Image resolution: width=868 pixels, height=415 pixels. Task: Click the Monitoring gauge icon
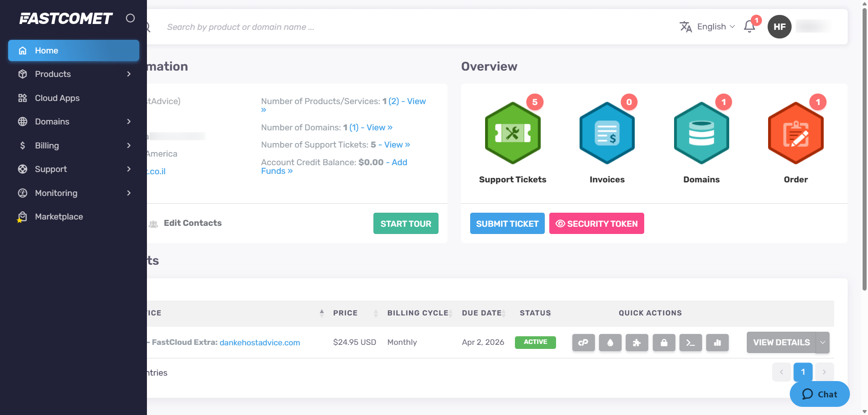pos(23,193)
